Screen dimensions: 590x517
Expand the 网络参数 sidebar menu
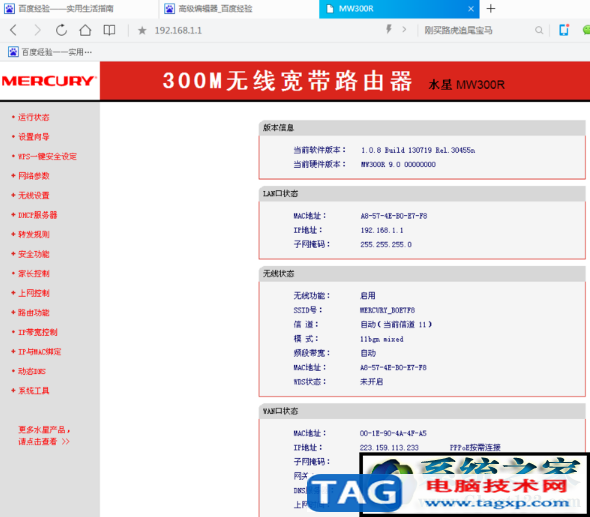click(x=33, y=176)
